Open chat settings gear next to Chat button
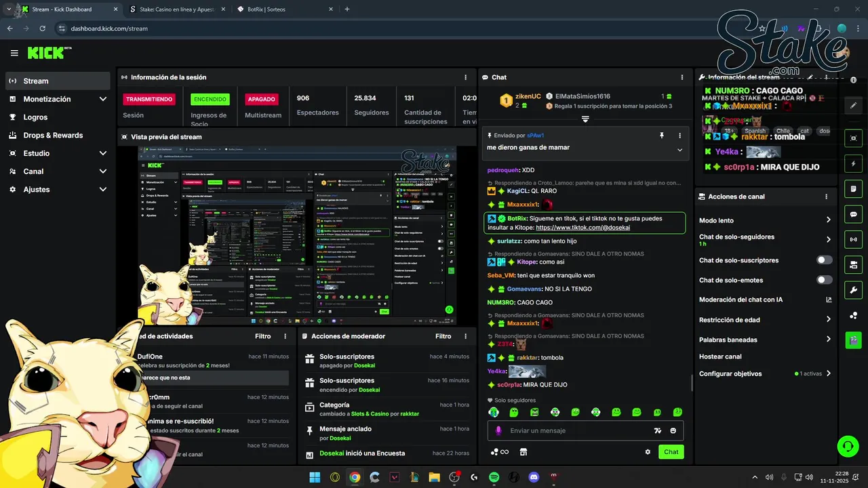This screenshot has height=488, width=868. pyautogui.click(x=648, y=452)
